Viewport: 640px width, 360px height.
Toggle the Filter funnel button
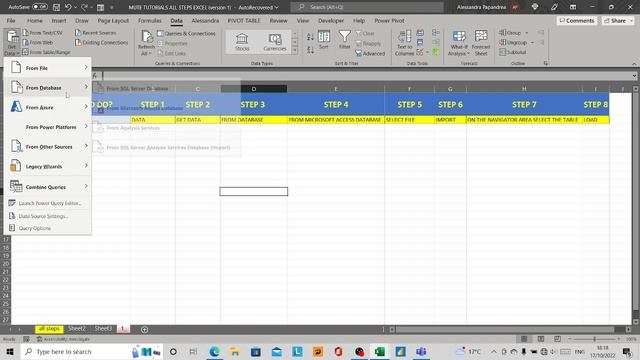tap(344, 40)
